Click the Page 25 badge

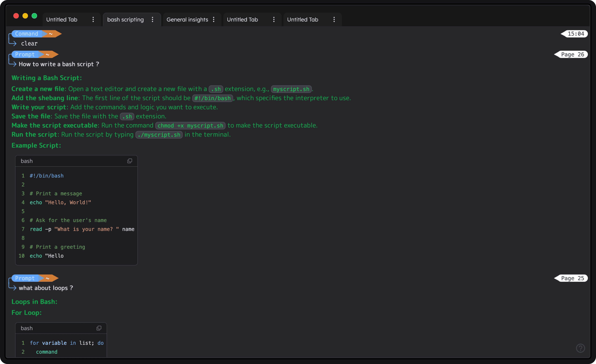pyautogui.click(x=572, y=278)
